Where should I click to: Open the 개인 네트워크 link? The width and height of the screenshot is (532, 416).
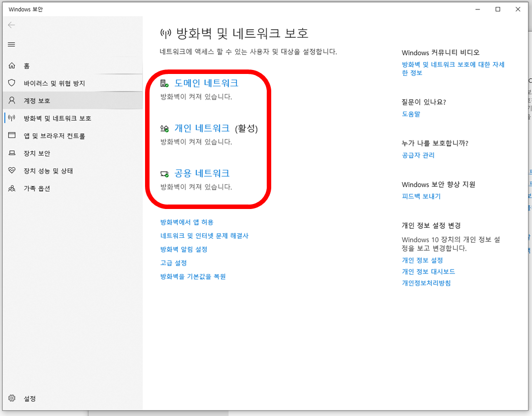(x=202, y=128)
